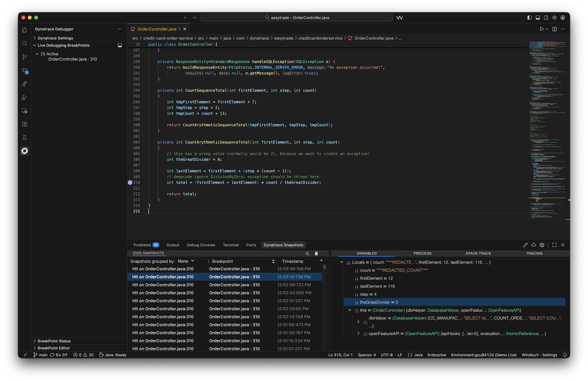The width and height of the screenshot is (588, 382).
Task: Open the Debug Console tab
Action: 201,245
